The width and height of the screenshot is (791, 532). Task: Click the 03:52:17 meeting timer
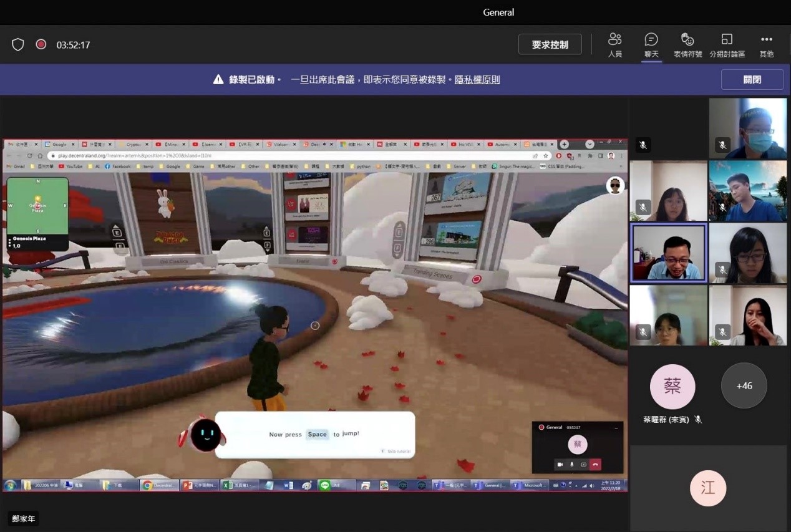73,45
